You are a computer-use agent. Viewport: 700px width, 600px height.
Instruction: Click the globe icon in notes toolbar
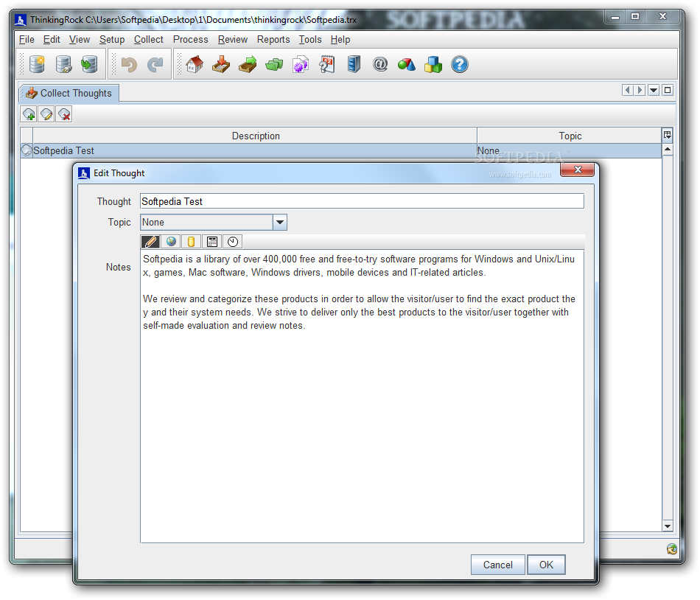(171, 242)
